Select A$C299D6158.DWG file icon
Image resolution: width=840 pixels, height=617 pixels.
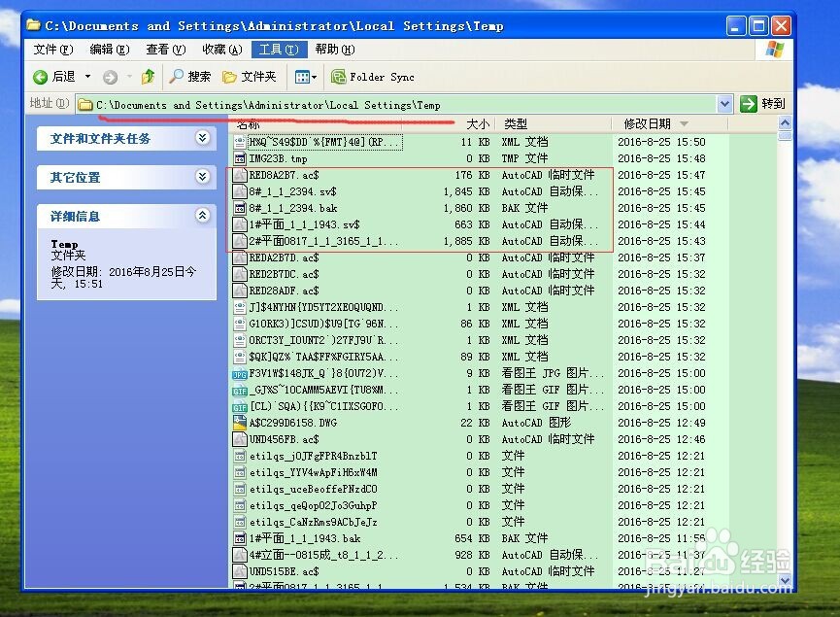click(x=240, y=423)
